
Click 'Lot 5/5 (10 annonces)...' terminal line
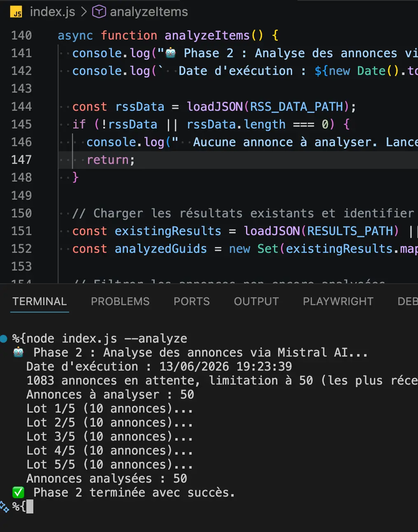[x=109, y=464]
